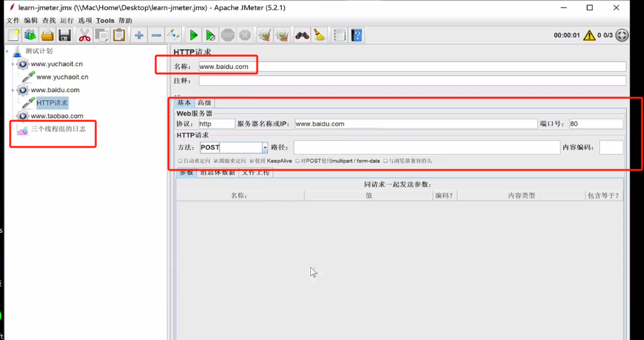This screenshot has width=644, height=340.
Task: Click the Shutdown threads X icon
Action: tap(245, 35)
